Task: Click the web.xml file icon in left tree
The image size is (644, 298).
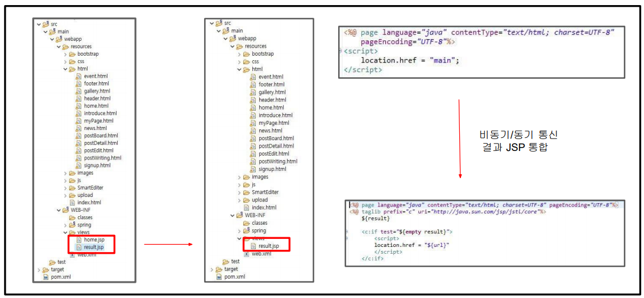Action: click(72, 254)
